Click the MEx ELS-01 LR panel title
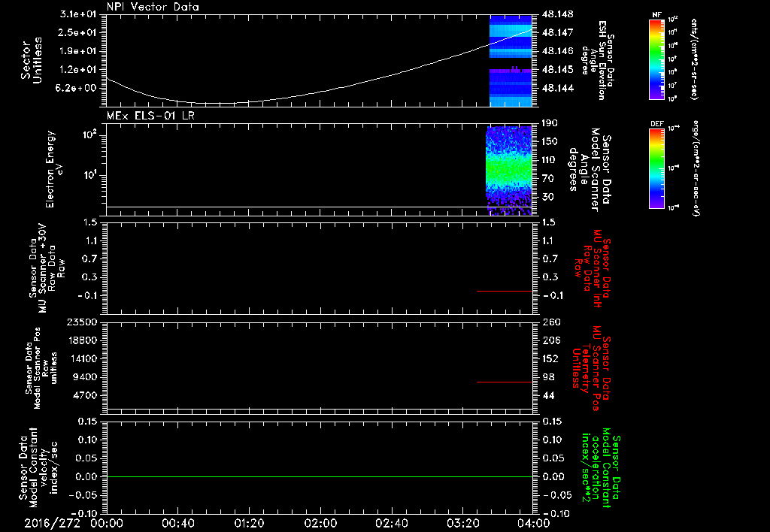The image size is (770, 532). tap(150, 116)
